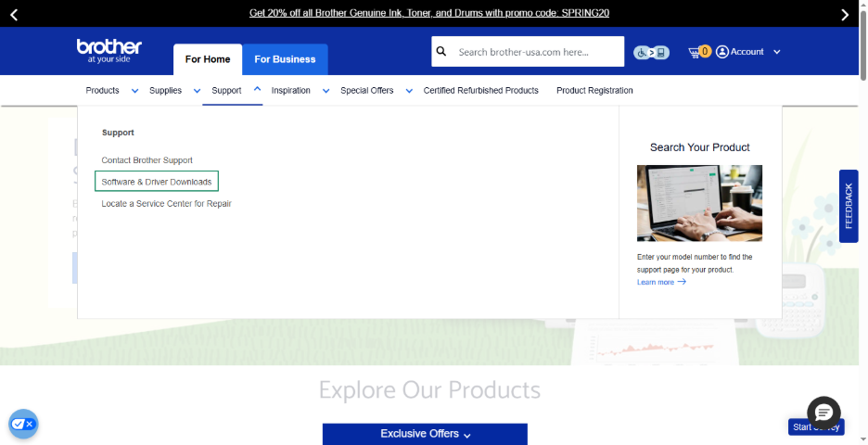The height and width of the screenshot is (445, 868).
Task: Select Software & Driver Downloads
Action: [157, 182]
